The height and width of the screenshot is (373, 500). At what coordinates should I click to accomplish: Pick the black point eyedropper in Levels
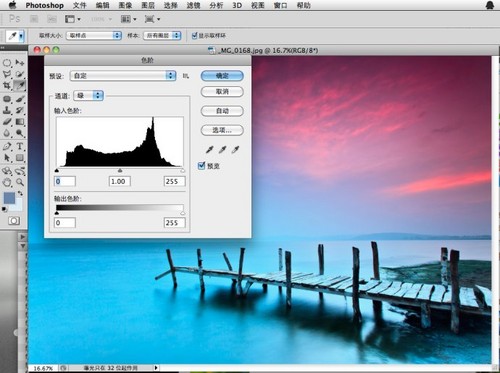(209, 150)
